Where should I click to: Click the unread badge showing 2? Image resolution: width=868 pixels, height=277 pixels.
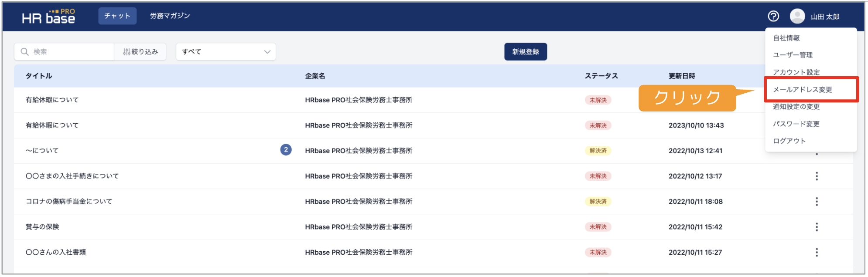point(286,150)
